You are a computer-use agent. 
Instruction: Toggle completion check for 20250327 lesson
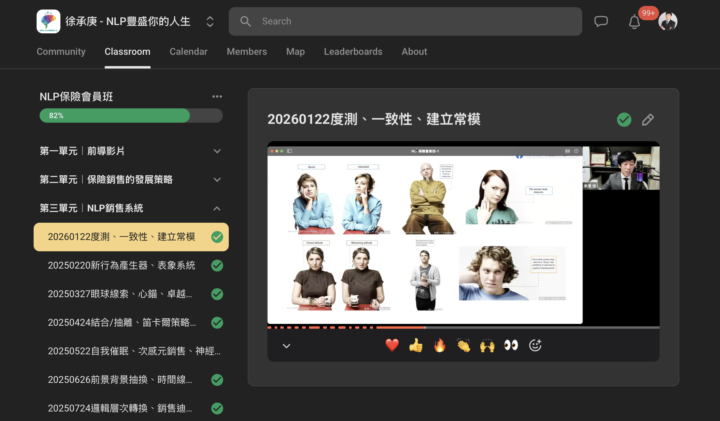pos(217,294)
